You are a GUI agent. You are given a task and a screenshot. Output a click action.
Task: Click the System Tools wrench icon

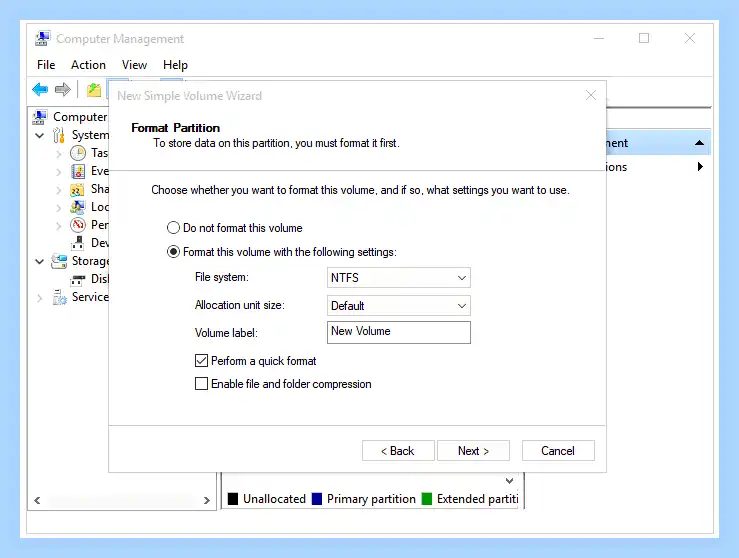tap(59, 135)
